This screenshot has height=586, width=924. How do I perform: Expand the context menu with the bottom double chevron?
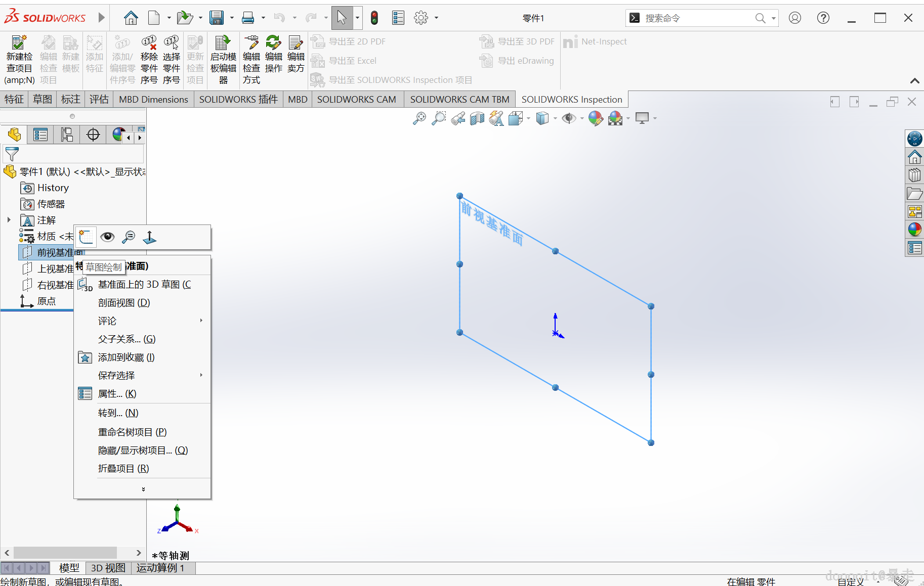143,489
